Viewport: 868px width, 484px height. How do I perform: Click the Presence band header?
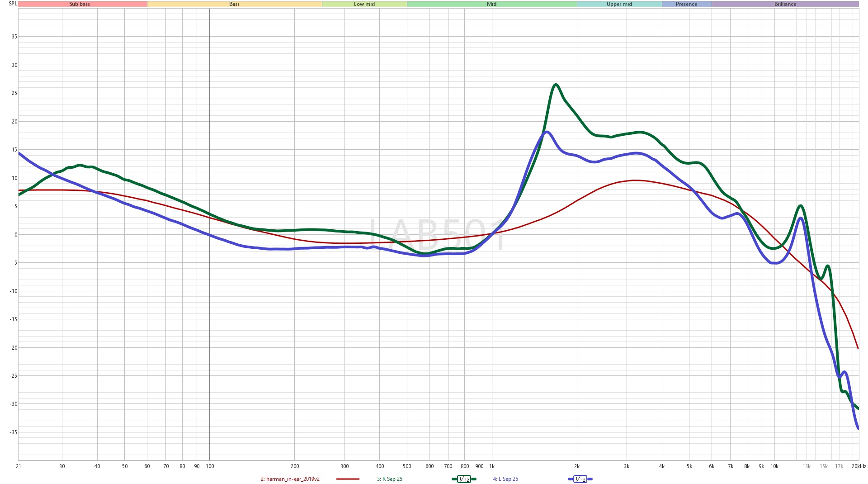coord(686,4)
